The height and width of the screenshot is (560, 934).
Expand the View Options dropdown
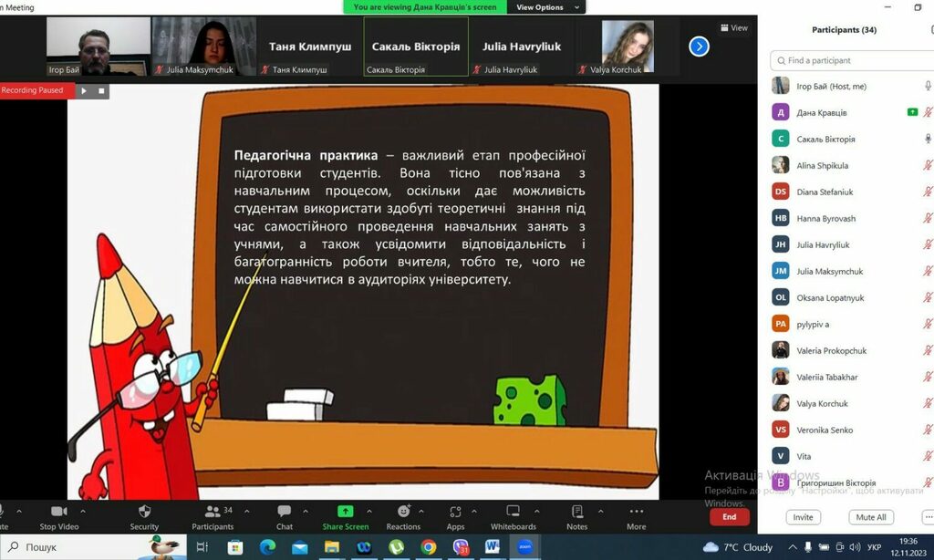click(545, 7)
